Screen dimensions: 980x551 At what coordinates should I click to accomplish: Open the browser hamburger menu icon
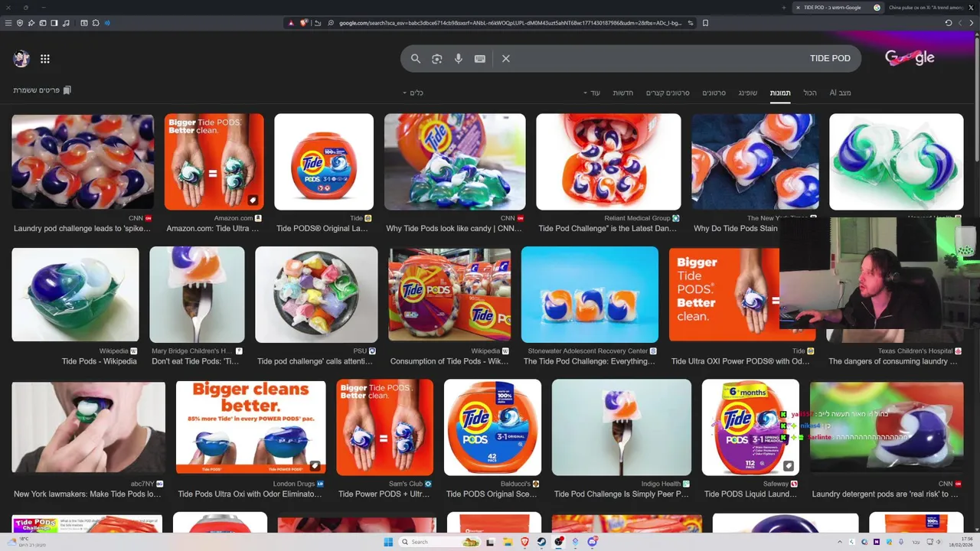(x=8, y=23)
